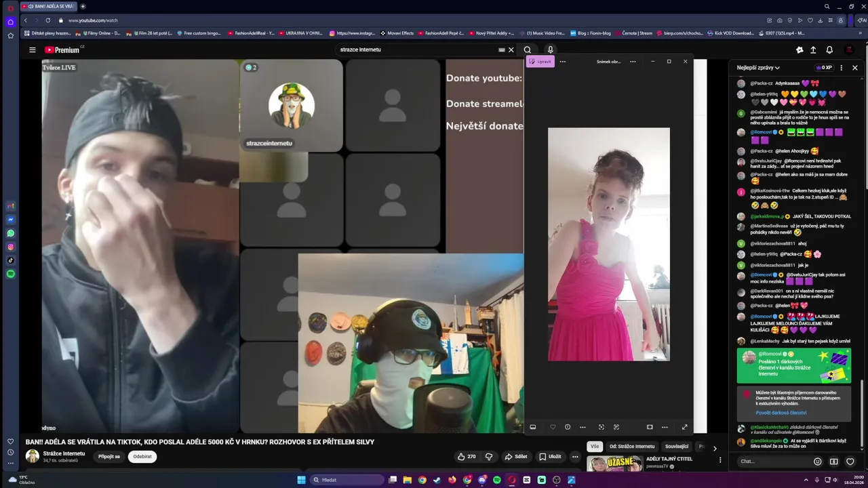Open the YouTube hamburger guide menu
This screenshot has height=488, width=868.
click(x=32, y=49)
